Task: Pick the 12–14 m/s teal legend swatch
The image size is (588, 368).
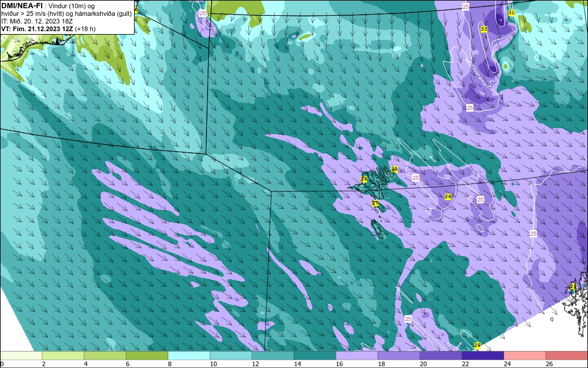Action: (x=273, y=356)
